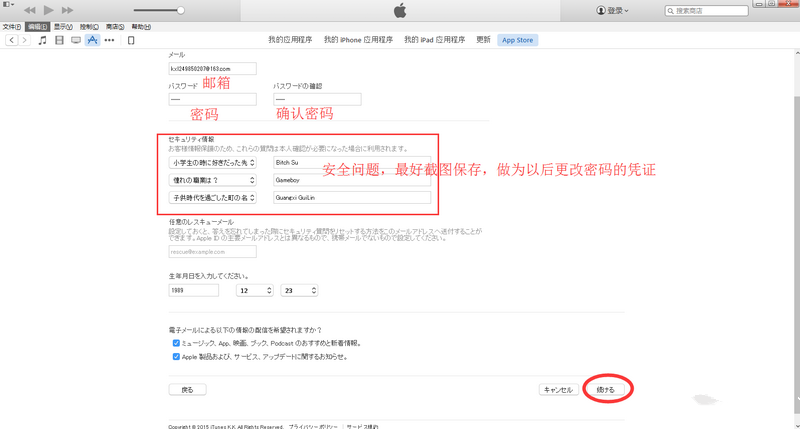
Task: Open the more libraries ellipsis icon
Action: pos(109,40)
